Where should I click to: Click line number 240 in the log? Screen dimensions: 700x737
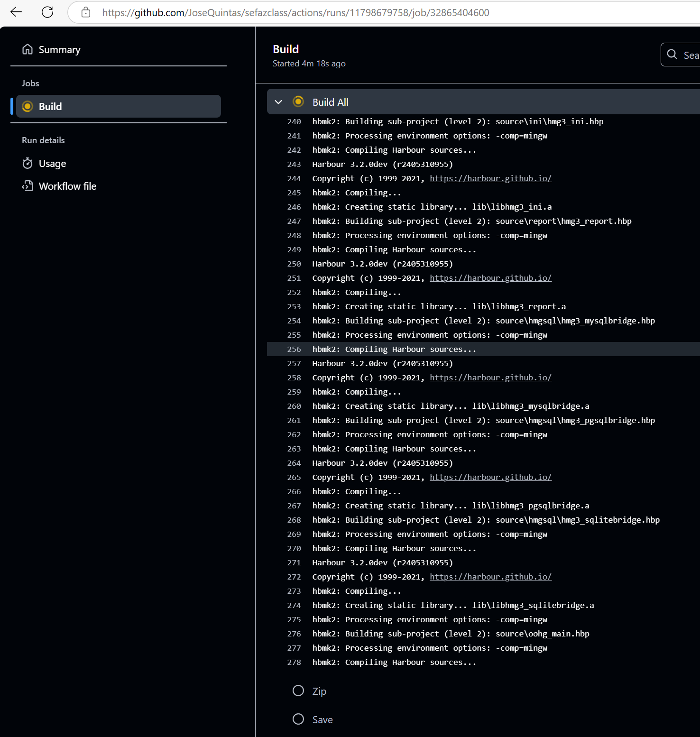pyautogui.click(x=294, y=121)
